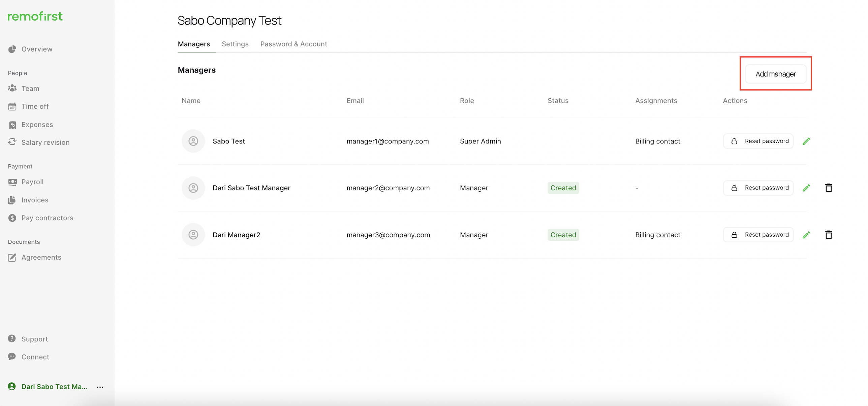Delete Dari Sabo Test Manager with trash icon
Viewport: 868px width, 406px height.
pyautogui.click(x=829, y=188)
